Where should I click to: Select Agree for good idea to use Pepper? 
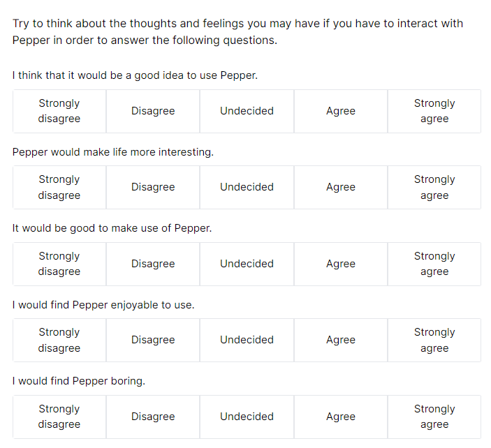[341, 111]
